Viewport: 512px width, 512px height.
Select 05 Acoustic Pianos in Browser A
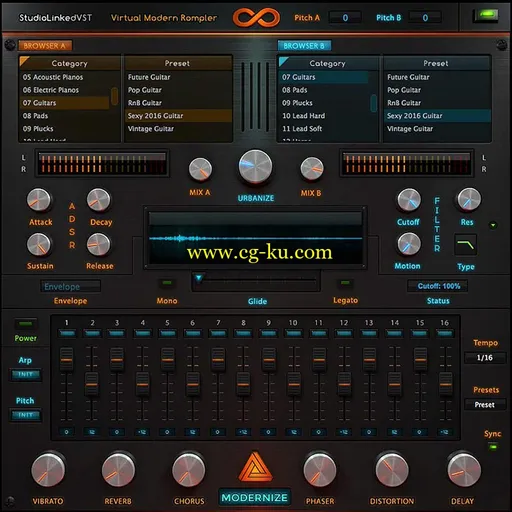click(65, 77)
